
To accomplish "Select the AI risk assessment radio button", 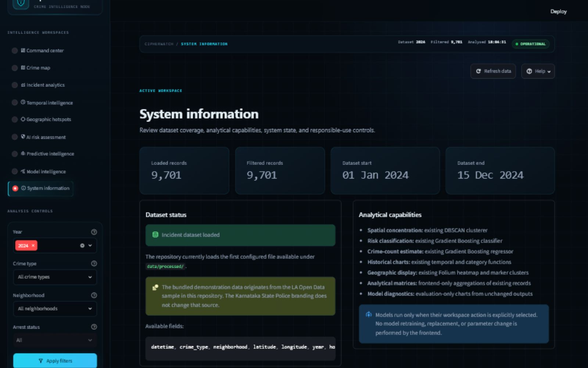I will [x=15, y=137].
